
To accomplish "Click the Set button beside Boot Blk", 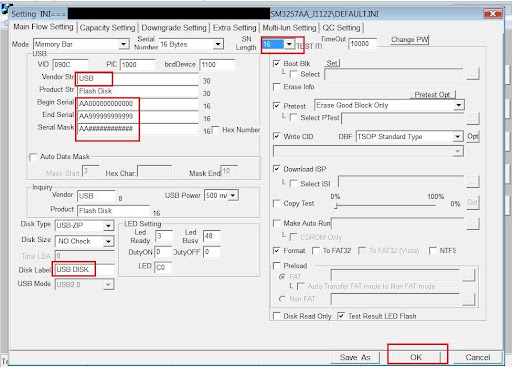I will [x=332, y=63].
